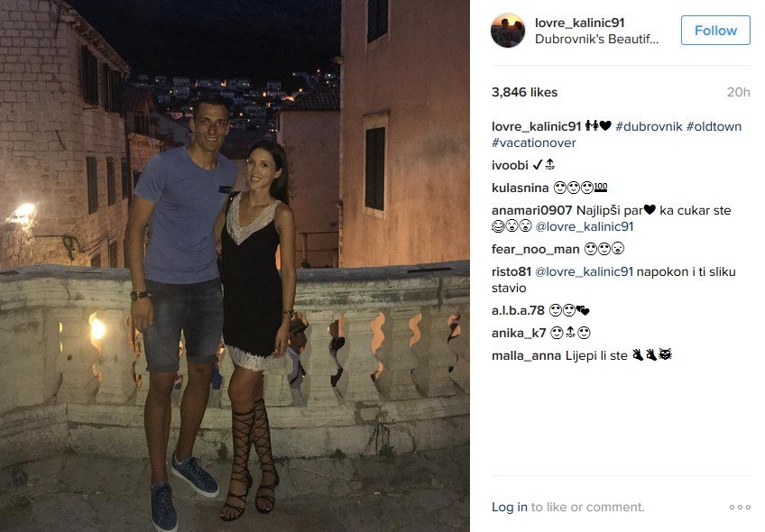The width and height of the screenshot is (765, 532).
Task: Open the #oldtown hashtag
Action: 714,126
